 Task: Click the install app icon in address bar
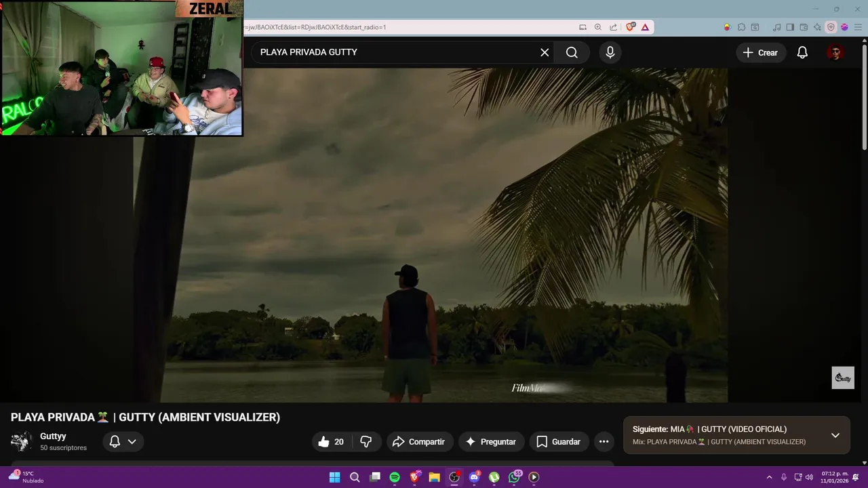(x=583, y=27)
